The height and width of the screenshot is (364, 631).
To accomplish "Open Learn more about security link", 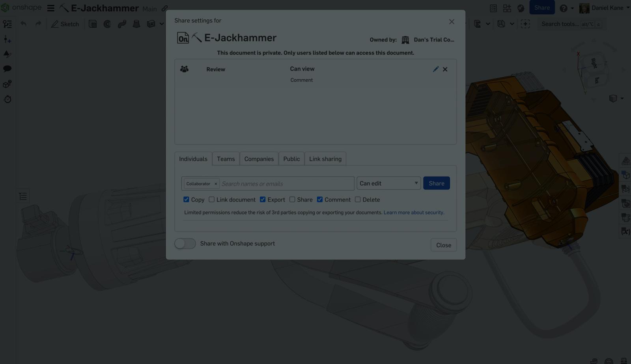I will (414, 213).
